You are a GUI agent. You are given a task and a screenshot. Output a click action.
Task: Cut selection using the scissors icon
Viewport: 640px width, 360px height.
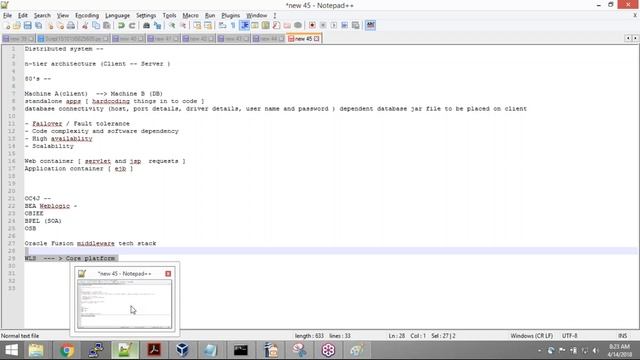point(85,25)
